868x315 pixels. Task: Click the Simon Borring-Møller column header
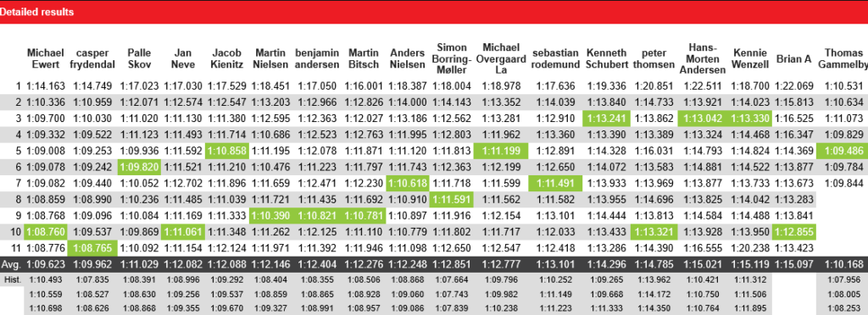[453, 58]
